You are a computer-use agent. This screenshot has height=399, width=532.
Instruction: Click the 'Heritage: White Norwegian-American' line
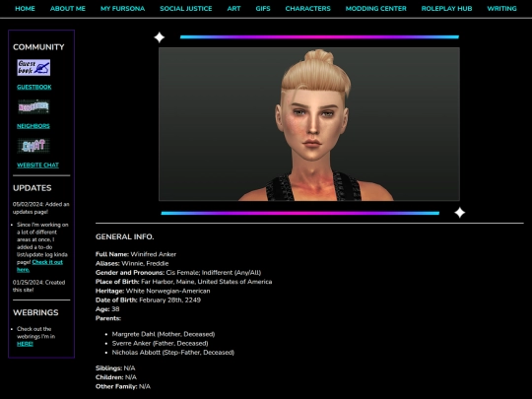coord(153,291)
